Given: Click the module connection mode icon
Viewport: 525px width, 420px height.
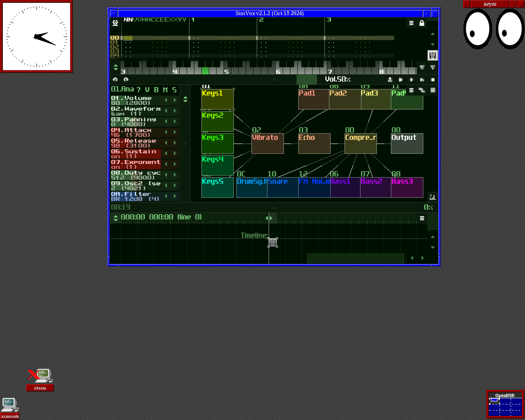Looking at the screenshot, I should tap(422, 90).
